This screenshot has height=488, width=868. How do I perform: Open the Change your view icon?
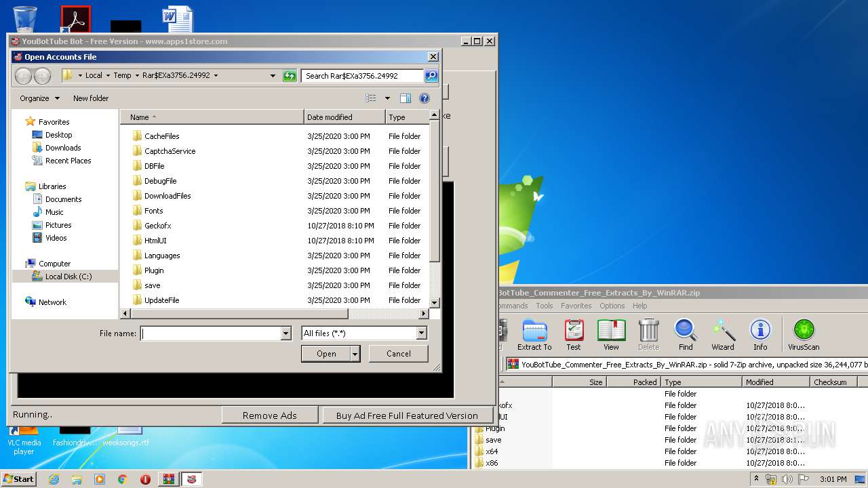point(370,98)
